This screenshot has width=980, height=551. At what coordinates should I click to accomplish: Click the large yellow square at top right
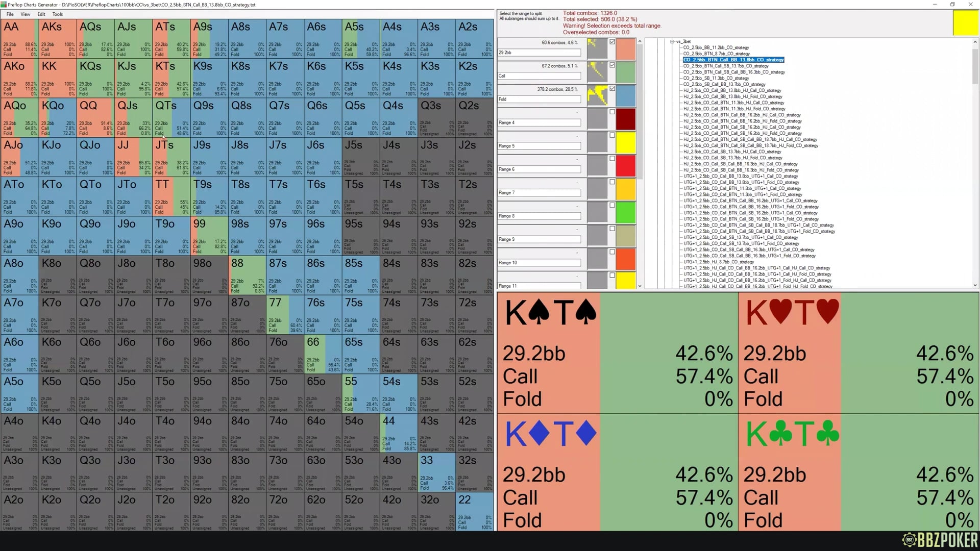[x=965, y=23]
